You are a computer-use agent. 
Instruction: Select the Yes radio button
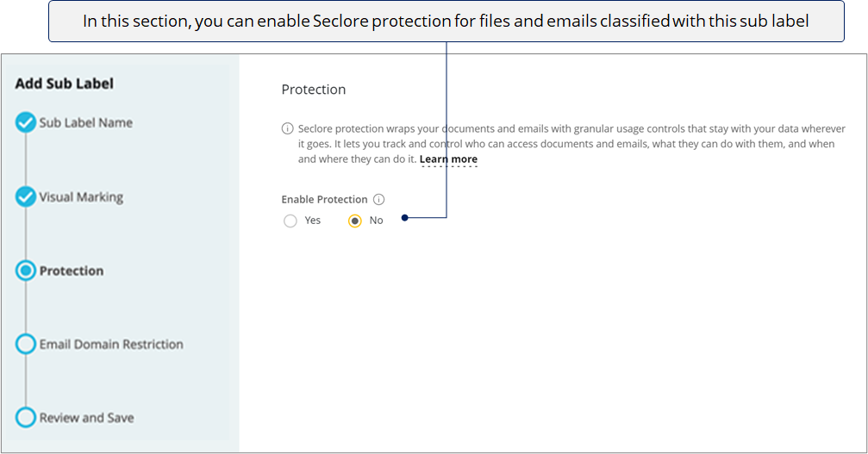click(290, 221)
